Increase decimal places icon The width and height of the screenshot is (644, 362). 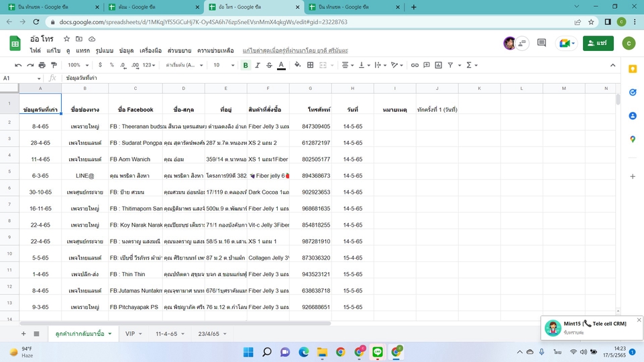135,65
